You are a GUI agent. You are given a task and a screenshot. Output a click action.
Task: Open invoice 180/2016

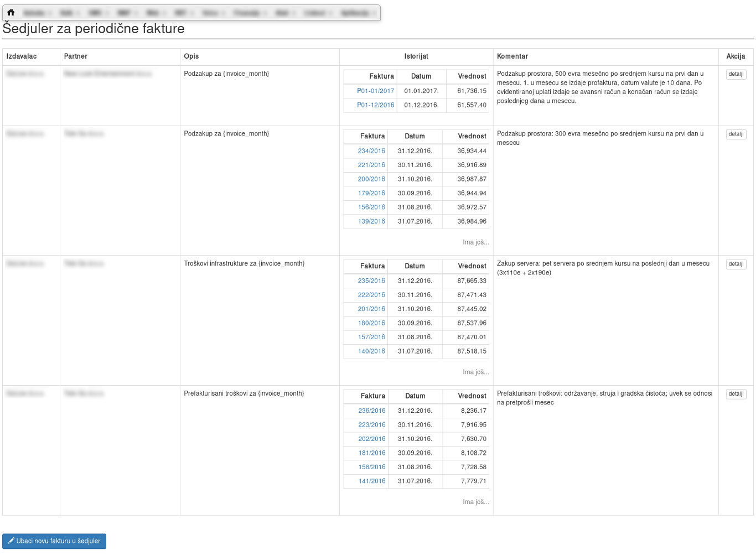(371, 323)
